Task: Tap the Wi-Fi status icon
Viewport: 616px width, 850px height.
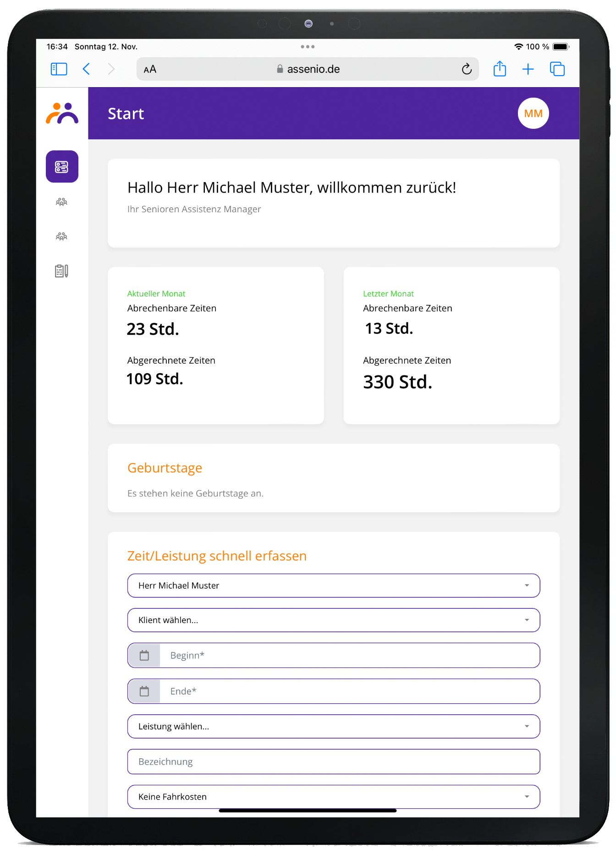Action: (x=518, y=47)
